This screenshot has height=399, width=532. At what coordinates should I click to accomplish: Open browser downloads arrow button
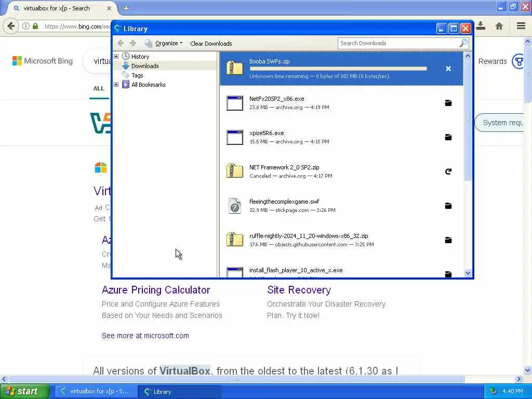(x=481, y=26)
